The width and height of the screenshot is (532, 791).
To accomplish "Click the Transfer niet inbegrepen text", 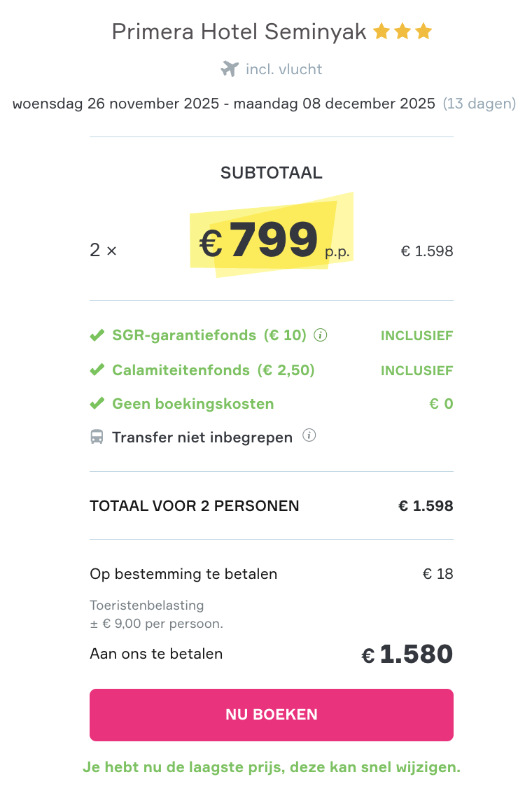I will (202, 437).
